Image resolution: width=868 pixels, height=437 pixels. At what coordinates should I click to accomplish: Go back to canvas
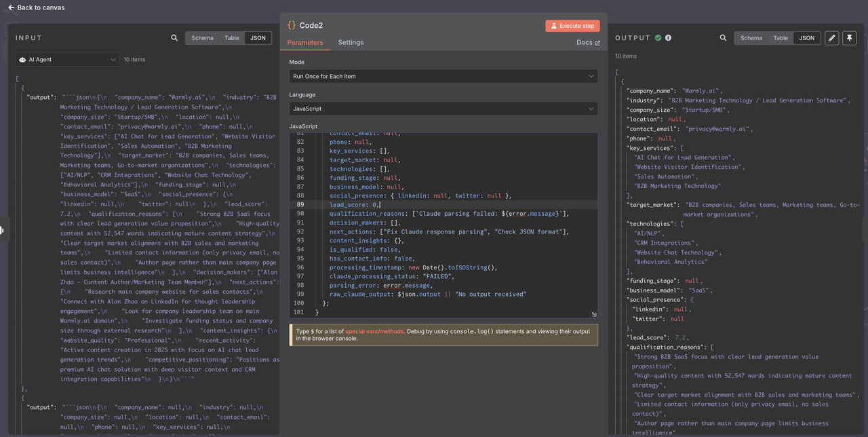(37, 7)
